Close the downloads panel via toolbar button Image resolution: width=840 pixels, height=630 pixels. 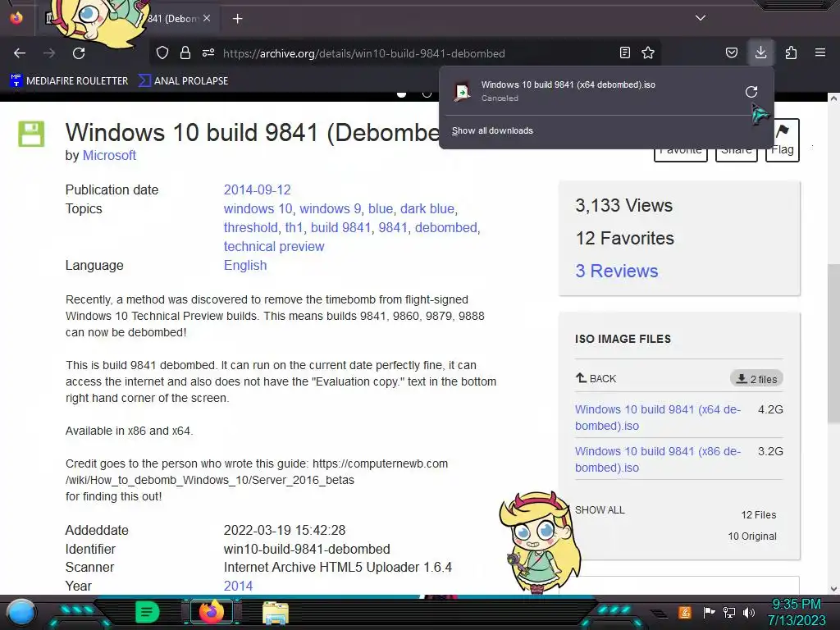click(x=760, y=52)
